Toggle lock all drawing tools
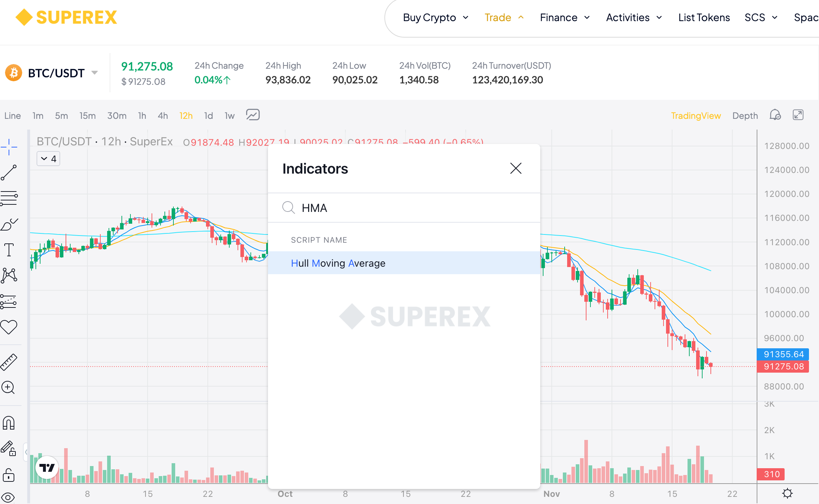The image size is (819, 504). pos(9,476)
